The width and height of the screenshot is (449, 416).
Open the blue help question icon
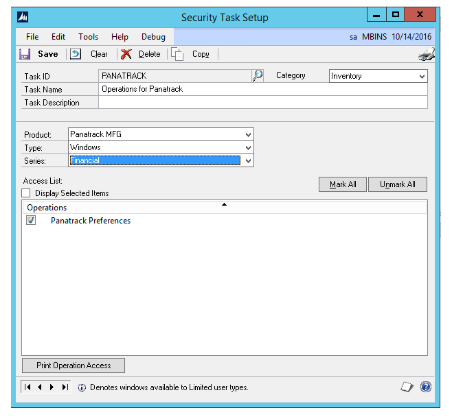point(426,387)
